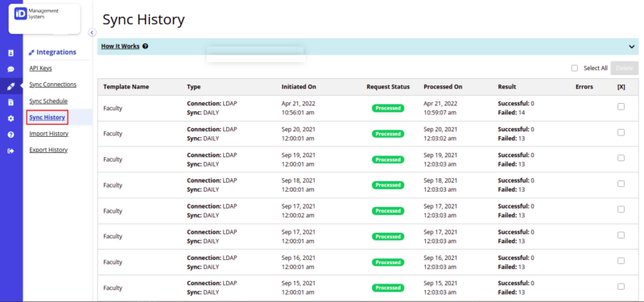Open the chat messages sidebar icon
The height and width of the screenshot is (302, 644).
(11, 69)
